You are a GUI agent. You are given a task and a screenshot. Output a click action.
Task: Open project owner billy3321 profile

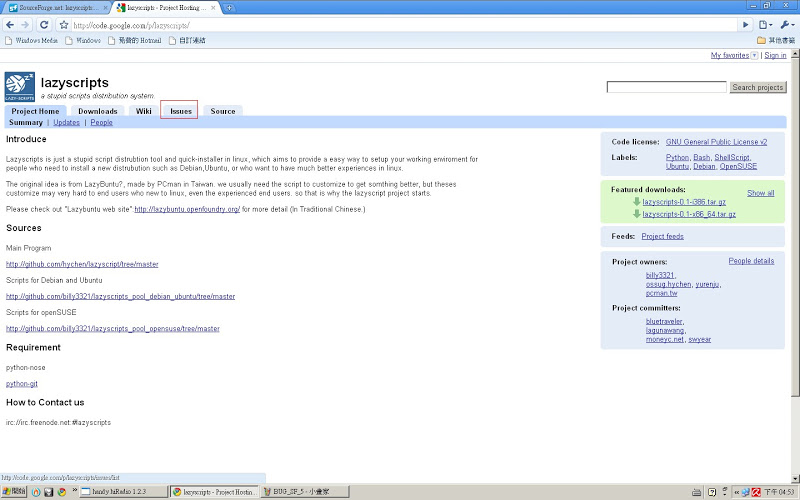coord(660,275)
